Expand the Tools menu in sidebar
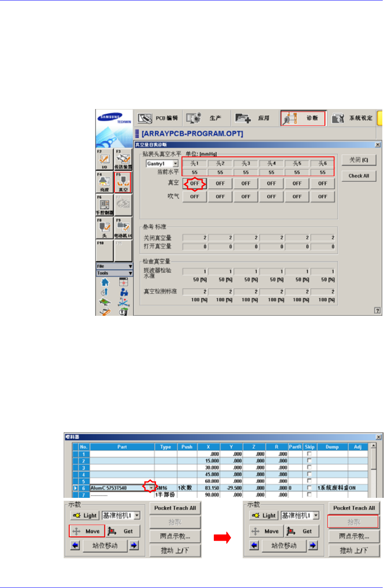 coord(114,273)
